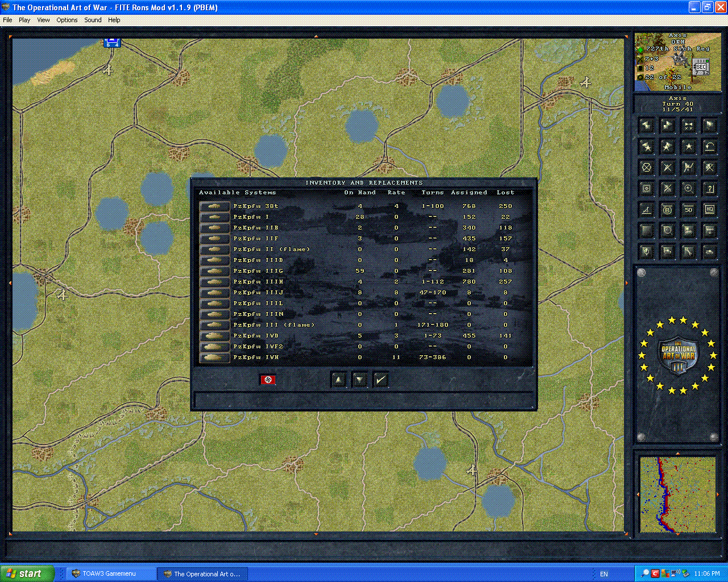This screenshot has height=582, width=728.
Task: Click the PzKpfw IVF2 tank icon
Action: point(214,347)
